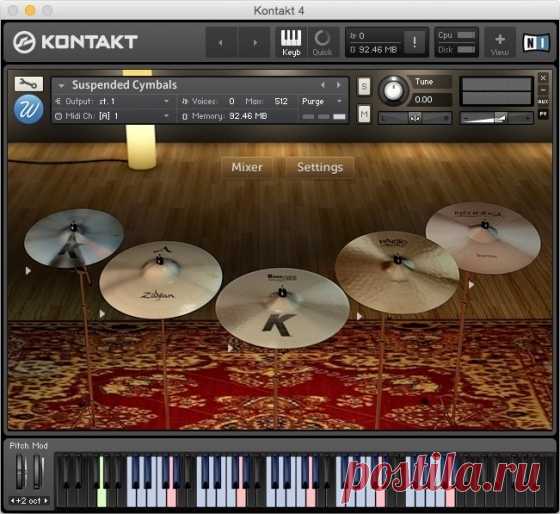The image size is (560, 514).
Task: Play arrow beside the Zildjian cymbal
Action: (x=102, y=314)
